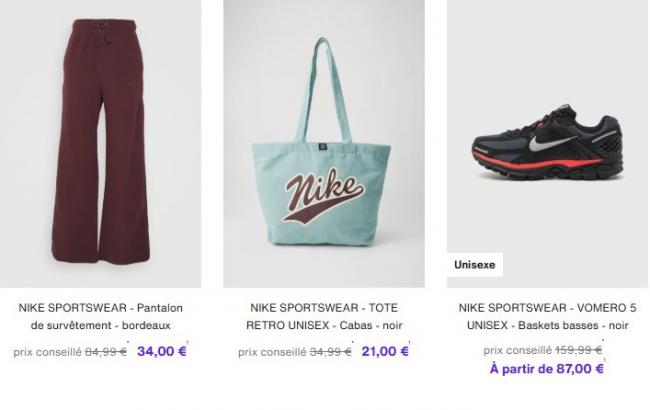The image size is (650, 410).
Task: Select the 34,00 € sale price
Action: [160, 351]
